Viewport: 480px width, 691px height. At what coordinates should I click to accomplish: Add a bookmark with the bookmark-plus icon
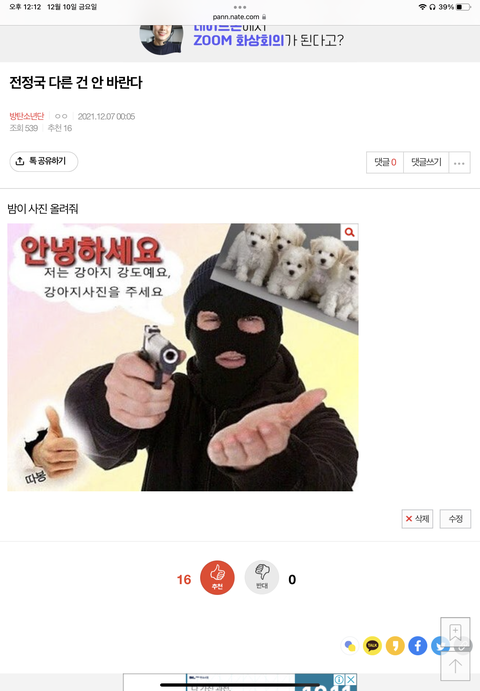pos(455,632)
